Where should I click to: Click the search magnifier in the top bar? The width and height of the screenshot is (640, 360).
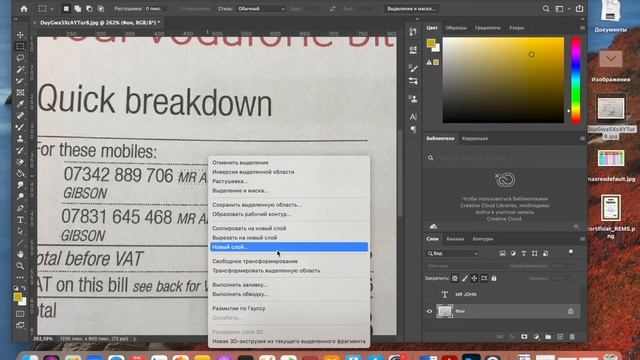point(546,9)
